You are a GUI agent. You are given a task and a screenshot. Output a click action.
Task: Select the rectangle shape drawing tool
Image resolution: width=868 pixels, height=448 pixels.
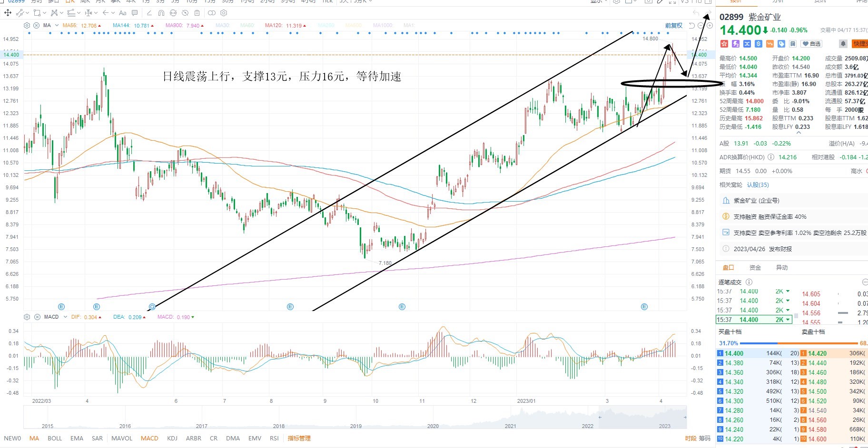pyautogui.click(x=37, y=13)
